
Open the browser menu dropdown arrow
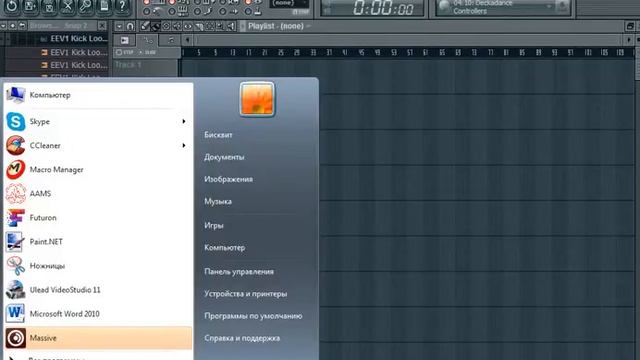click(3, 26)
